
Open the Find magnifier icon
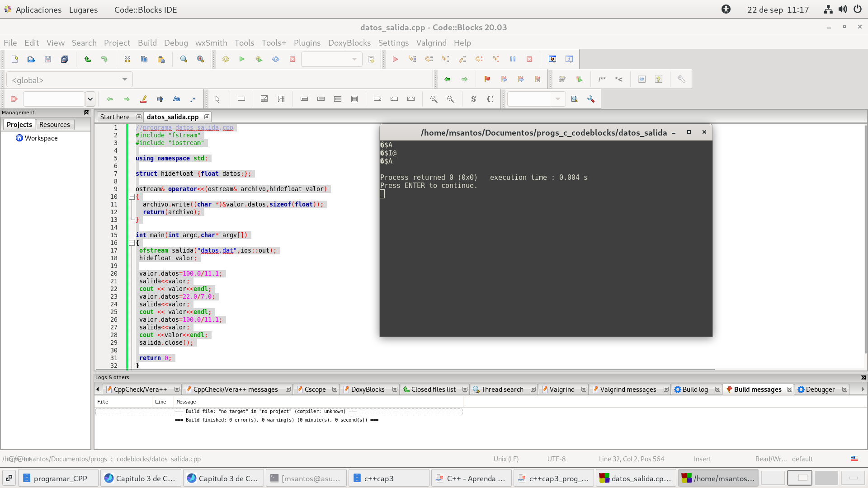(184, 59)
